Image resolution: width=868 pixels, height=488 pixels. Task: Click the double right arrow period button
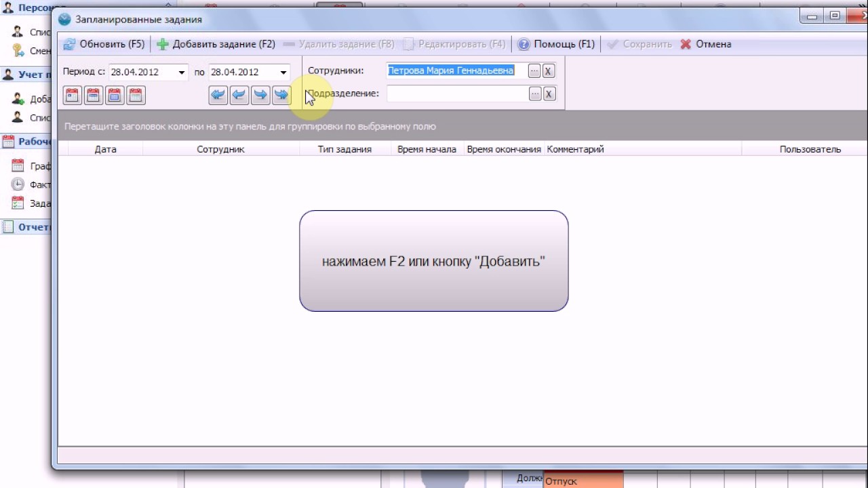pos(281,96)
